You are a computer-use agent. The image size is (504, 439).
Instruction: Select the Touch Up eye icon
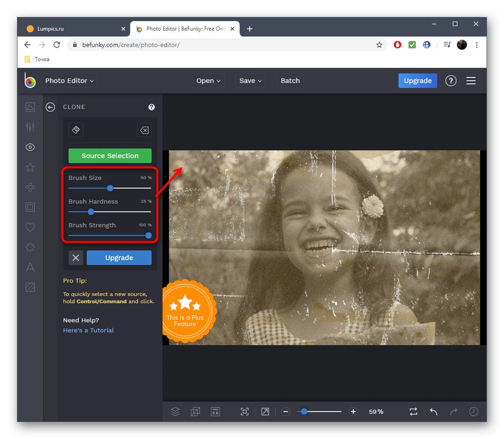(30, 147)
